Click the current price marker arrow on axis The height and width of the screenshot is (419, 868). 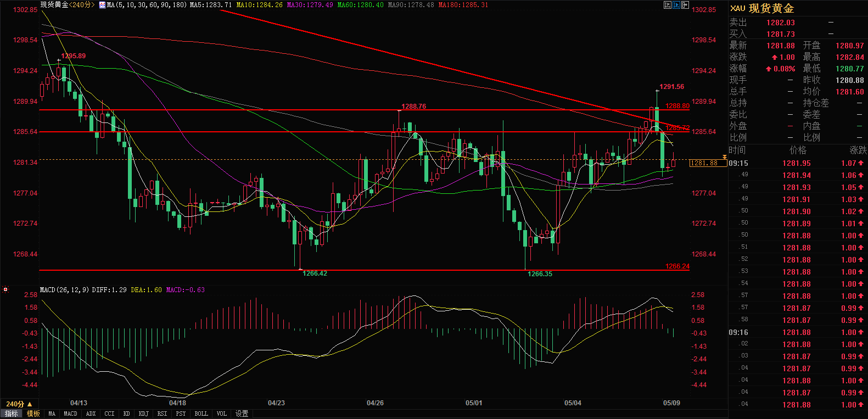pos(725,158)
